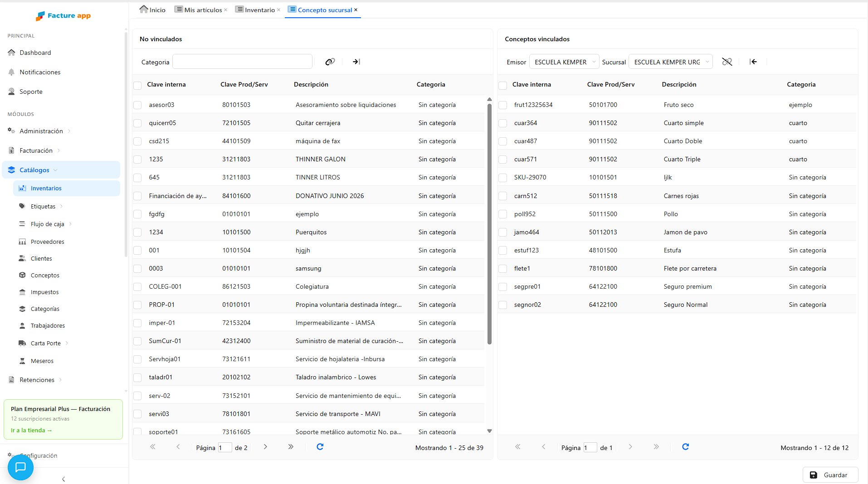The width and height of the screenshot is (868, 484).
Task: Expand Administración module
Action: pyautogui.click(x=41, y=131)
